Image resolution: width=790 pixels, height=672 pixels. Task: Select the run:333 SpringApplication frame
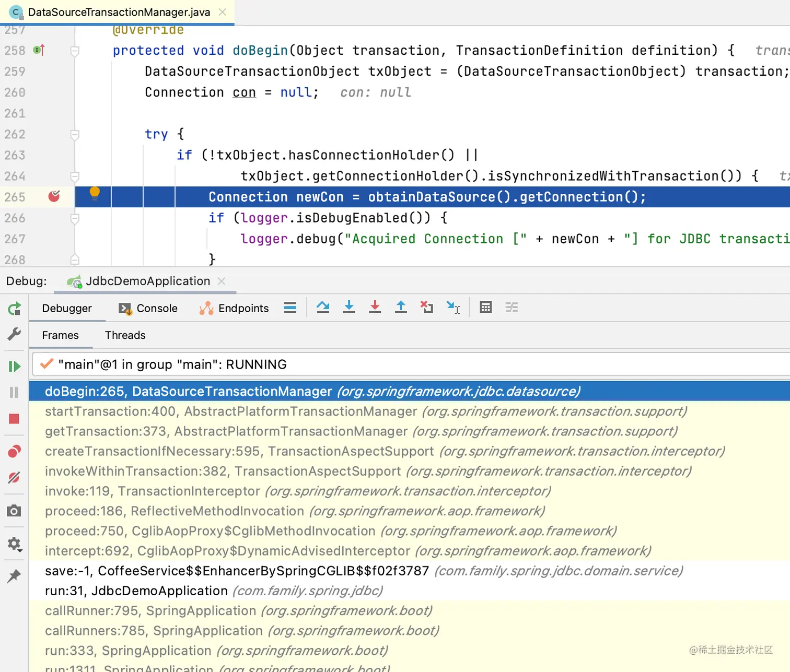409,651
